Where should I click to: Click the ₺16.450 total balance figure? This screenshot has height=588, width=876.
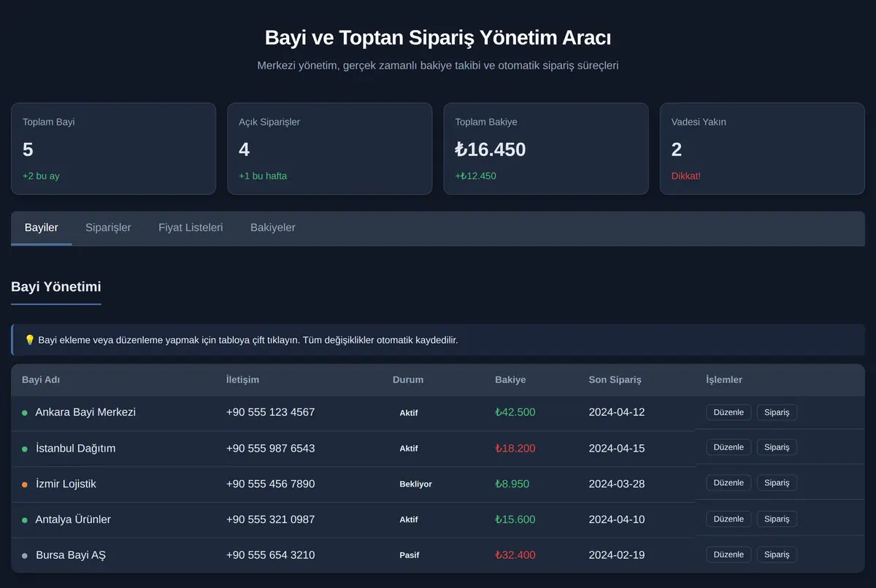click(491, 150)
